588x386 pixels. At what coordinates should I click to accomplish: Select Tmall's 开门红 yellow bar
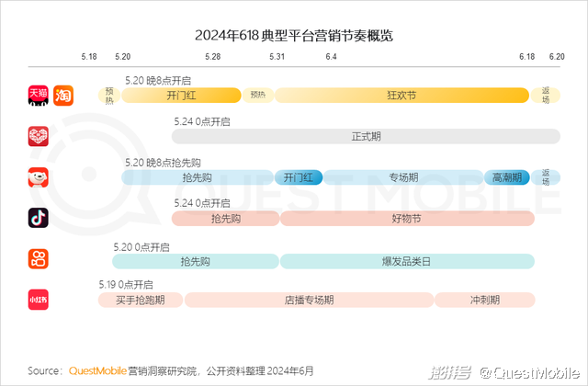click(181, 96)
